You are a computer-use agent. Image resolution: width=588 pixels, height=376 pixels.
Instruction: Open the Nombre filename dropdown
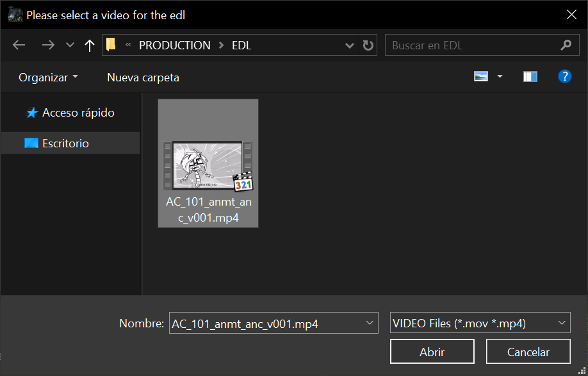(x=370, y=323)
